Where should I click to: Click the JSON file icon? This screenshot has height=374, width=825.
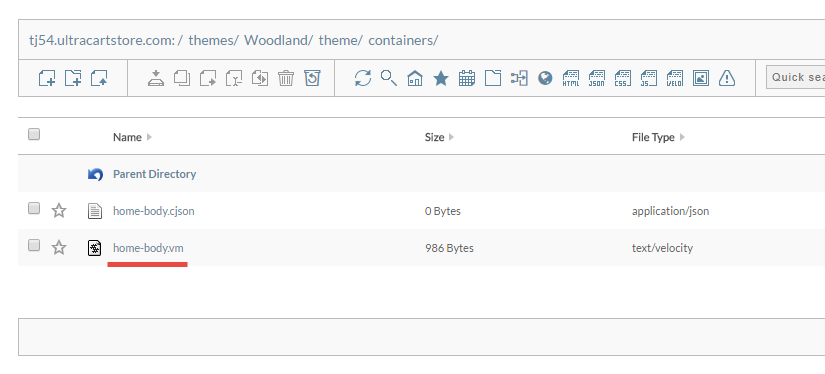tap(597, 78)
